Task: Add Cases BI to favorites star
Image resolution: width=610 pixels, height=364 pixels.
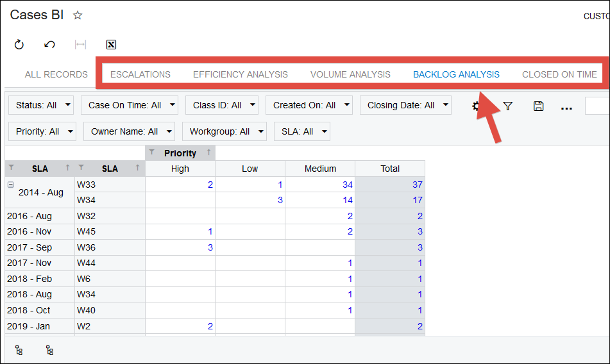Action: [78, 15]
